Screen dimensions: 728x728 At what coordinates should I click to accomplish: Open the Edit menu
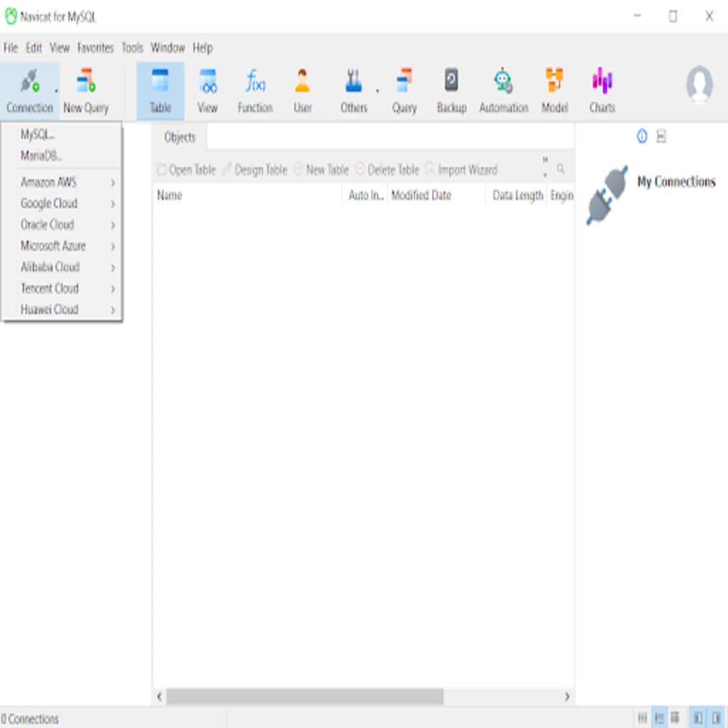(x=33, y=48)
